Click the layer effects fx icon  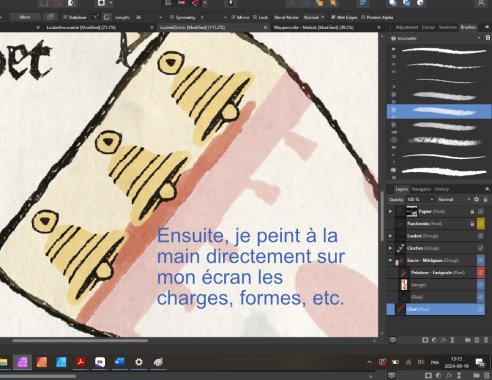click(x=443, y=340)
